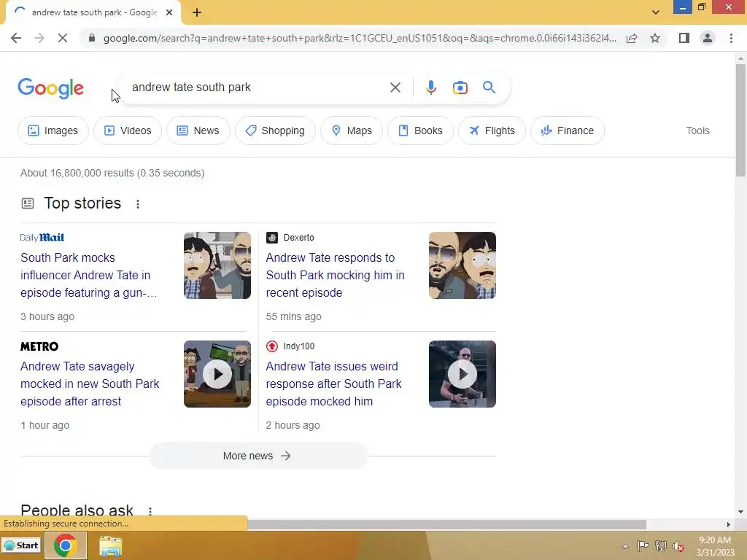Click Chrome icon in the taskbar
The width and height of the screenshot is (747, 560).
coord(65,545)
